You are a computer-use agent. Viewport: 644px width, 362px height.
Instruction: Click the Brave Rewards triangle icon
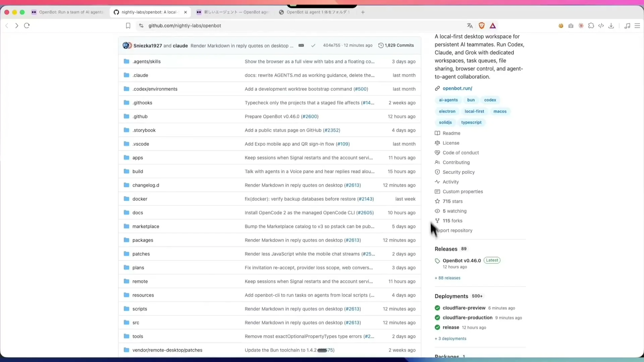(493, 25)
